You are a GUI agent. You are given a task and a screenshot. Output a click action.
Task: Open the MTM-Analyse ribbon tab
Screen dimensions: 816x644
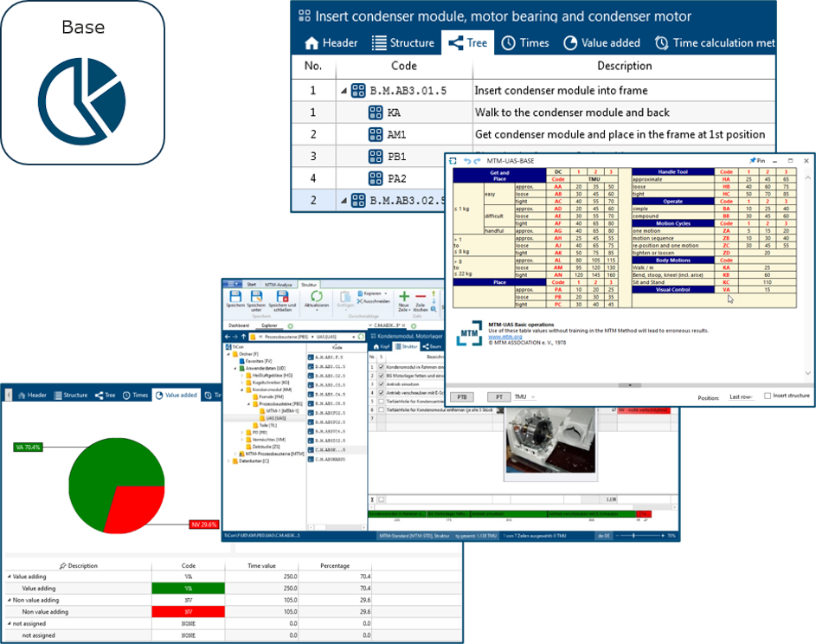279,284
